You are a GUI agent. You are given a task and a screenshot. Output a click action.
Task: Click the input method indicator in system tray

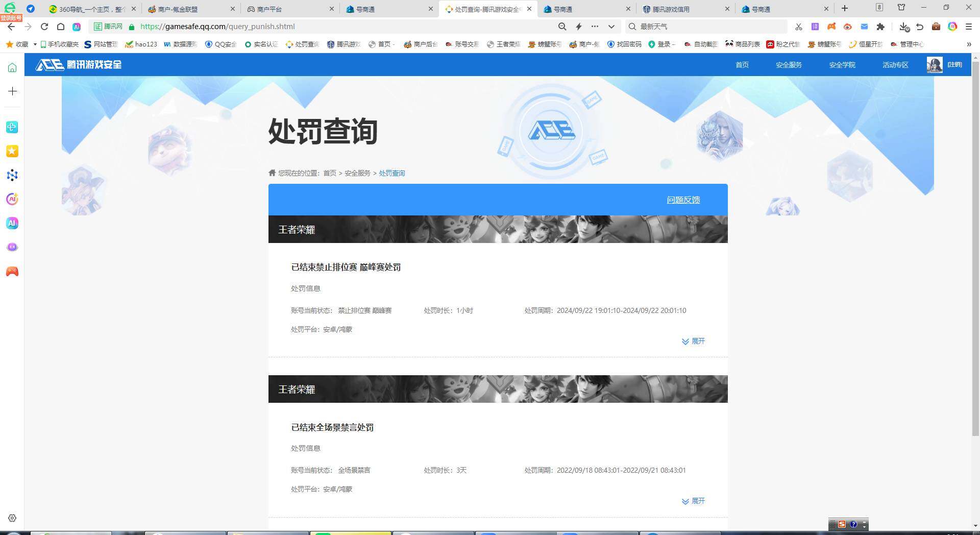[x=841, y=524]
